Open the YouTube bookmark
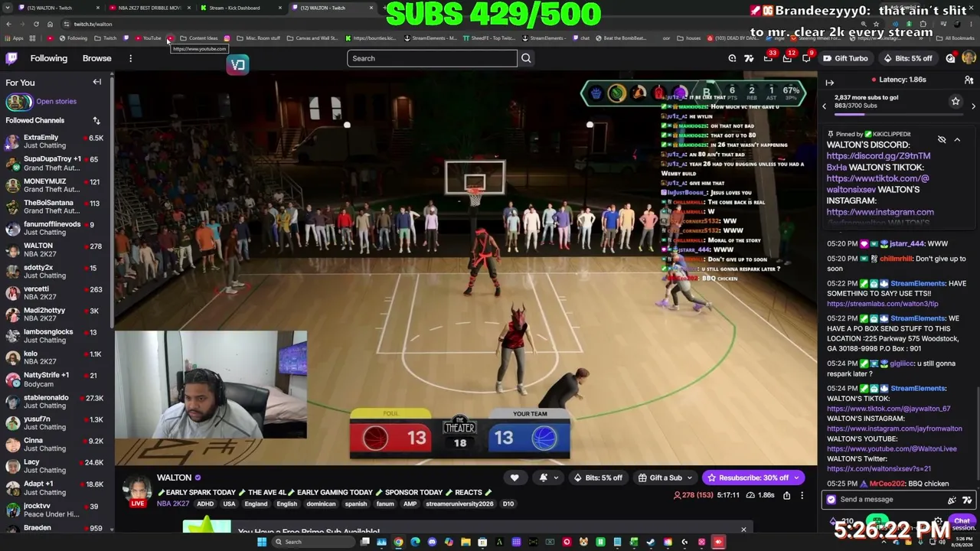This screenshot has width=980, height=551. coord(148,37)
